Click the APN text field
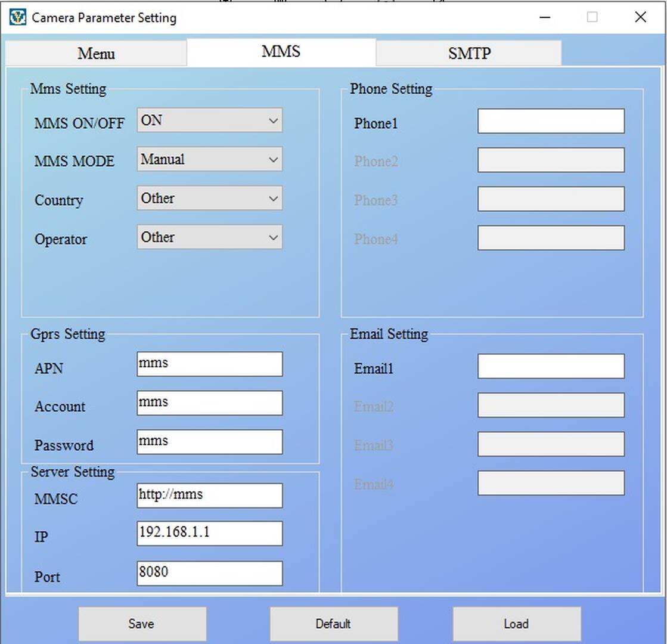 (209, 364)
